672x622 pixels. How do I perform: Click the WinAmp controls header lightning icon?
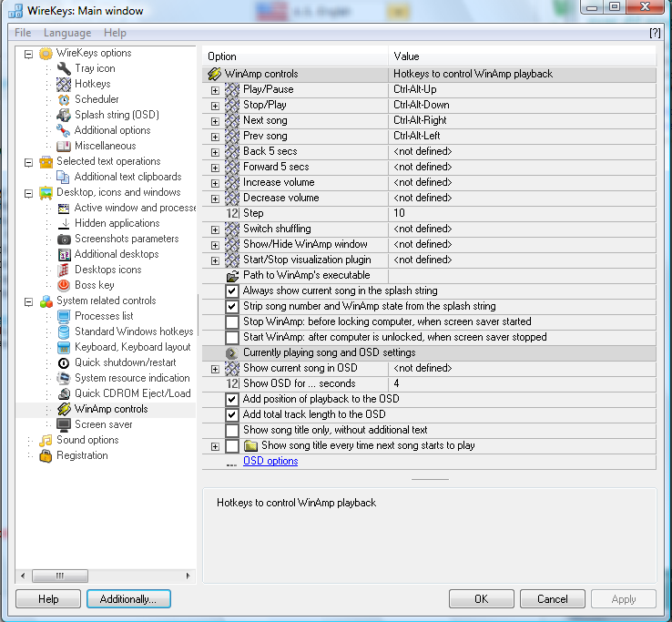point(214,74)
